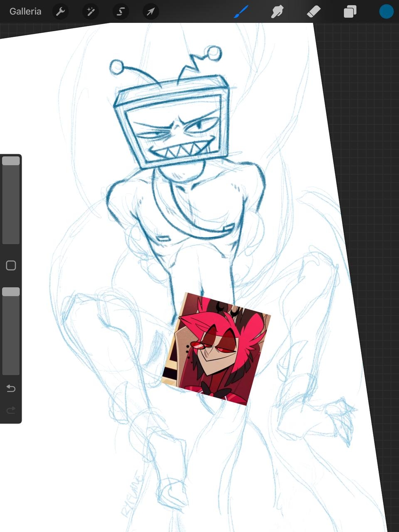This screenshot has height=532, width=399.
Task: Tap the left antenna ball of drawing
Action: coord(117,67)
